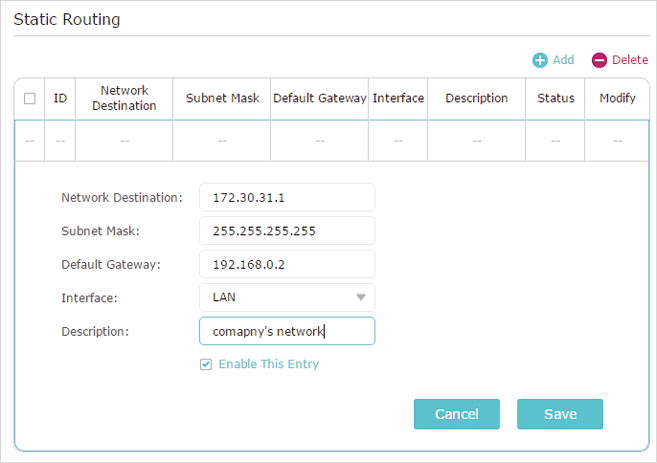Click the Status column header

pos(556,98)
